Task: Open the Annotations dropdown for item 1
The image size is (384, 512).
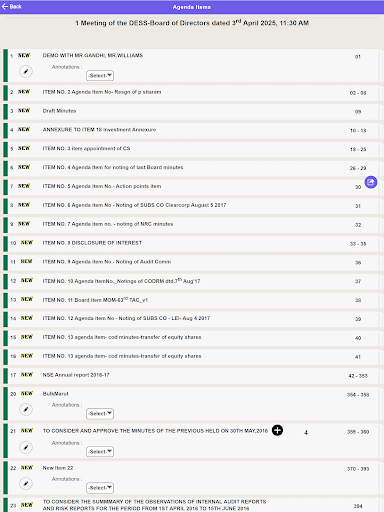Action: (x=100, y=76)
